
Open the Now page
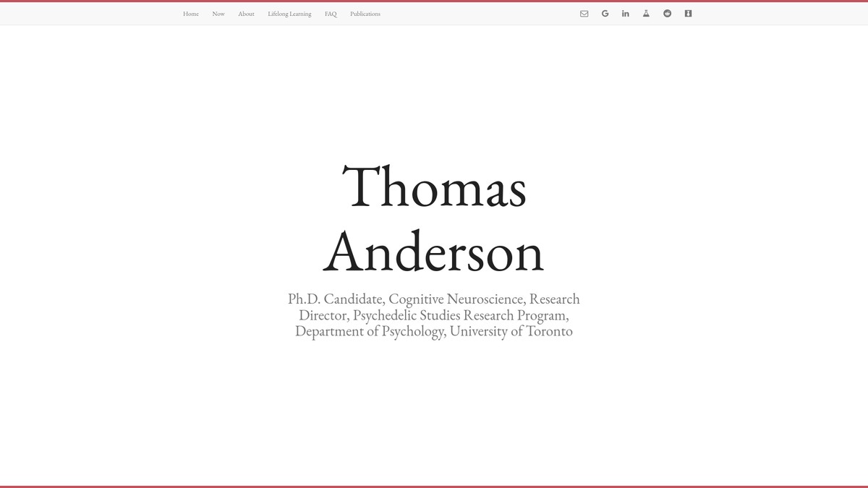click(x=218, y=14)
